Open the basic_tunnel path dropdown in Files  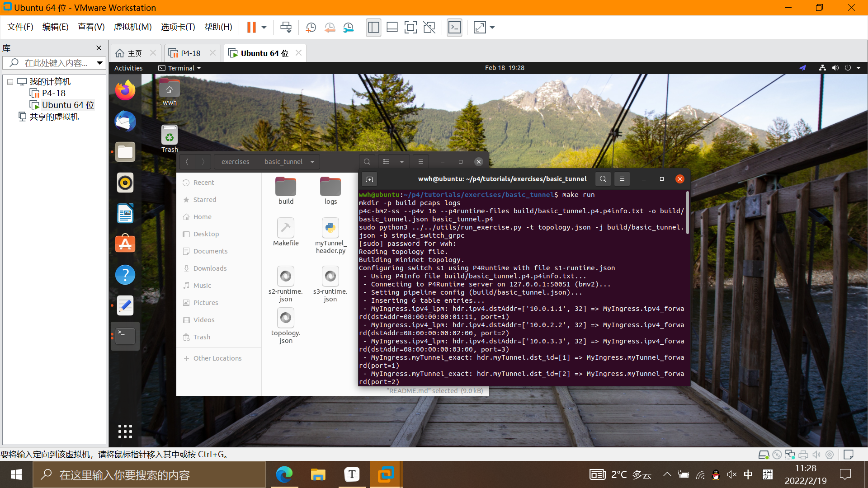tap(312, 161)
